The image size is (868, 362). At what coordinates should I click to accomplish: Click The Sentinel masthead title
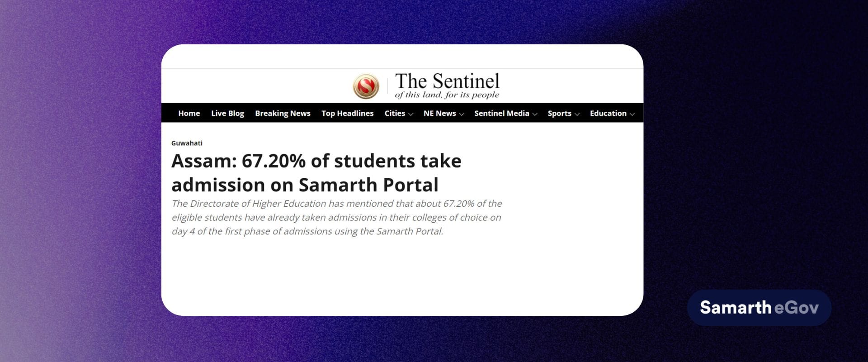pos(448,82)
